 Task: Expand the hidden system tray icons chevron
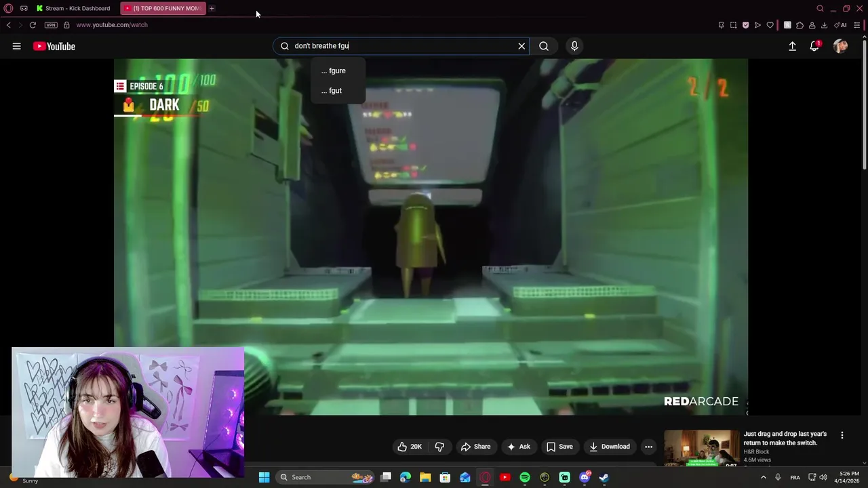coord(763,477)
